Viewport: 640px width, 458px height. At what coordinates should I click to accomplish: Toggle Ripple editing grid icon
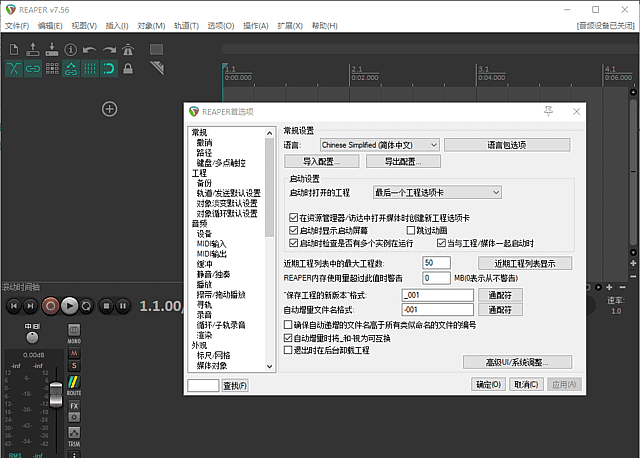pos(52,69)
